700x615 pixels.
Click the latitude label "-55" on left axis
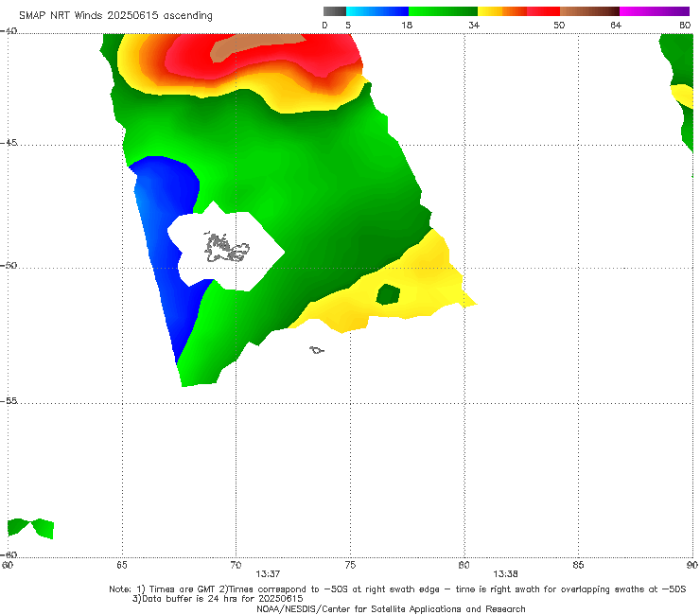[9, 400]
